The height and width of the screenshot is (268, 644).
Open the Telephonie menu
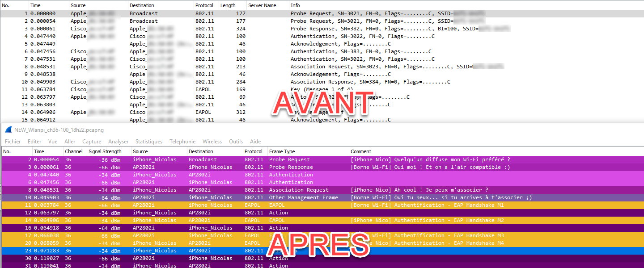[182, 142]
